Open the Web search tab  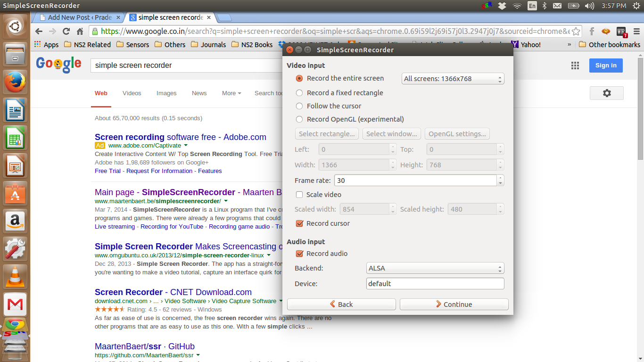(x=101, y=93)
